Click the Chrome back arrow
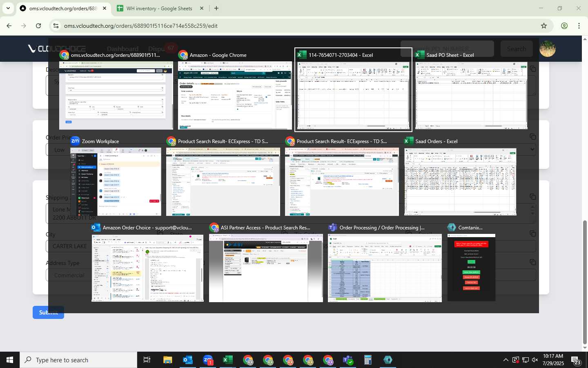588x368 pixels. click(x=9, y=26)
